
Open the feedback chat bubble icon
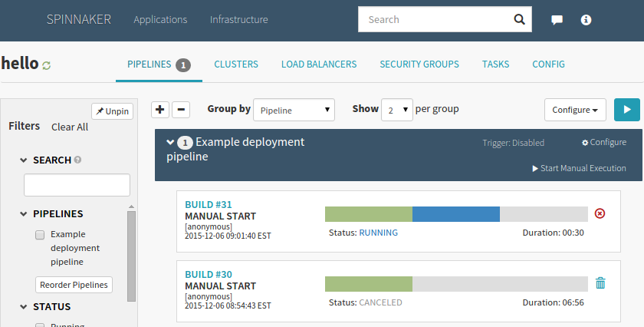pyautogui.click(x=557, y=20)
